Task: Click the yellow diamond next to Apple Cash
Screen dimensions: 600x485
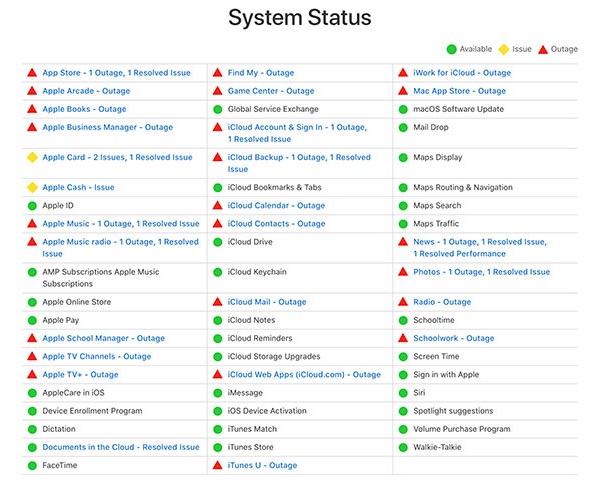Action: [32, 188]
